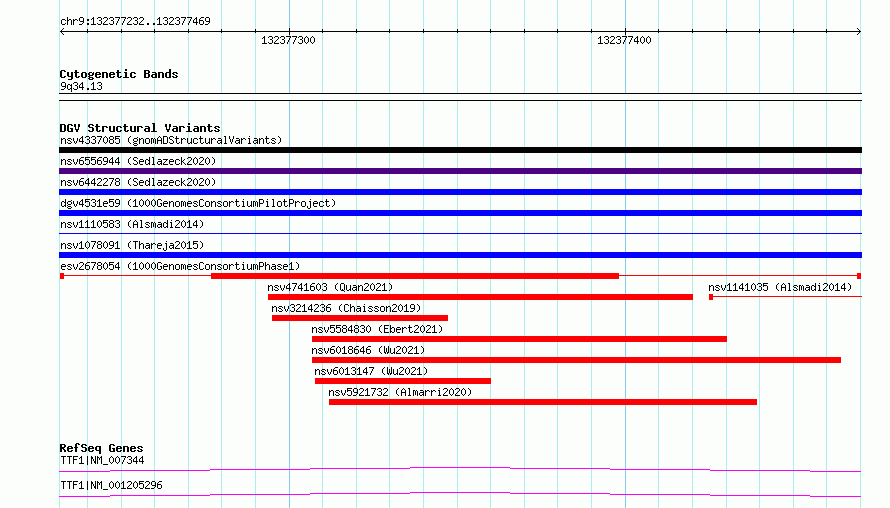
Task: Click the red nsv5921732 variant bar
Action: tap(543, 402)
